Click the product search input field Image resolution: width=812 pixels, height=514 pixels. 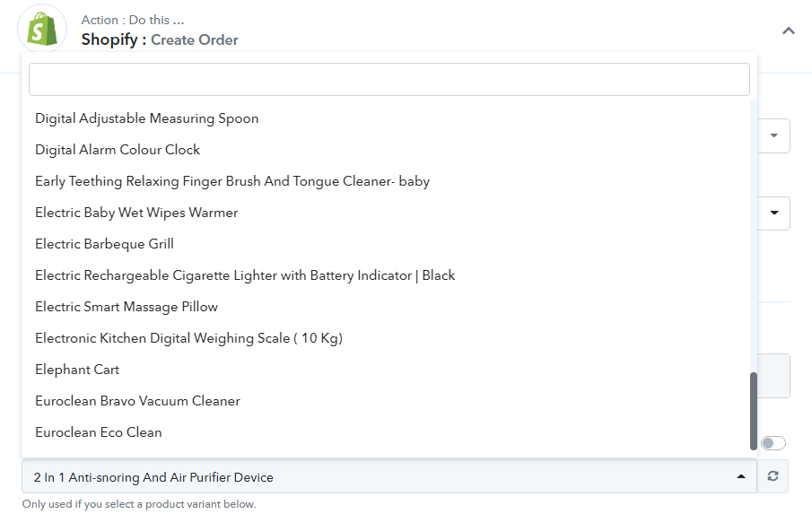point(389,79)
